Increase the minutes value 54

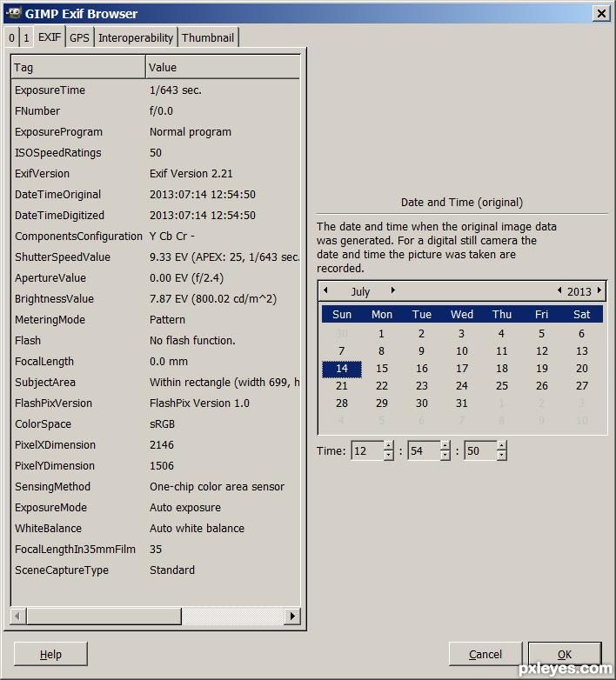point(445,445)
